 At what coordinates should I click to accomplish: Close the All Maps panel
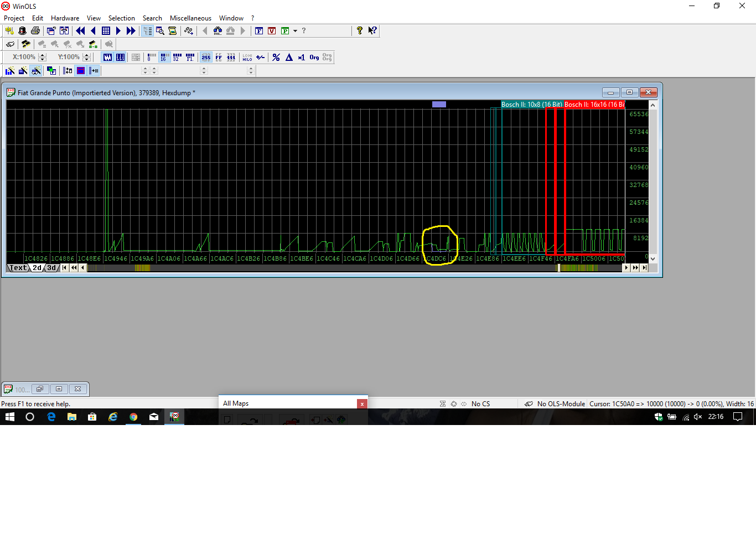point(362,404)
